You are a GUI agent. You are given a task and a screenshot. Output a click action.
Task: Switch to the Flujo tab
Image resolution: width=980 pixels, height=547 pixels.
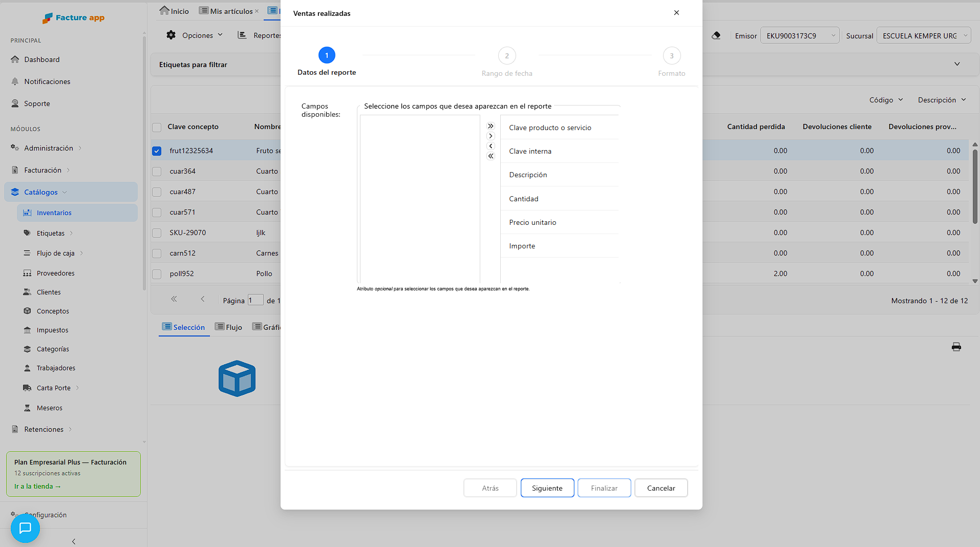[x=228, y=327]
